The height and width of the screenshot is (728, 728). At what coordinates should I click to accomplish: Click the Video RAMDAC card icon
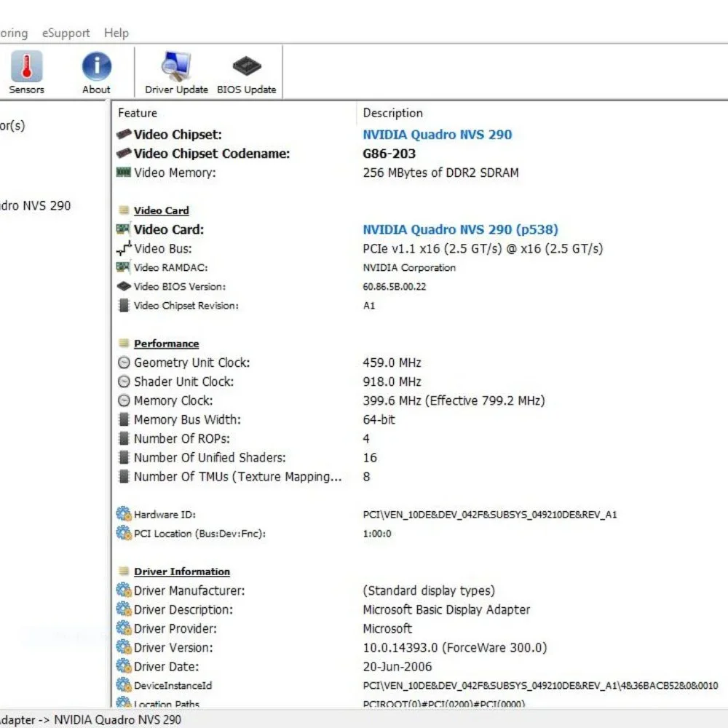[123, 267]
